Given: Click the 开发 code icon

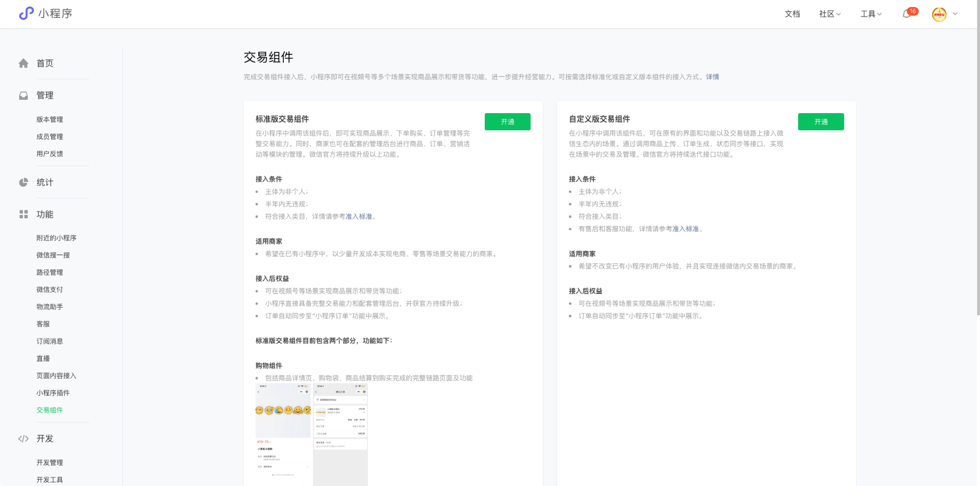Looking at the screenshot, I should tap(23, 438).
